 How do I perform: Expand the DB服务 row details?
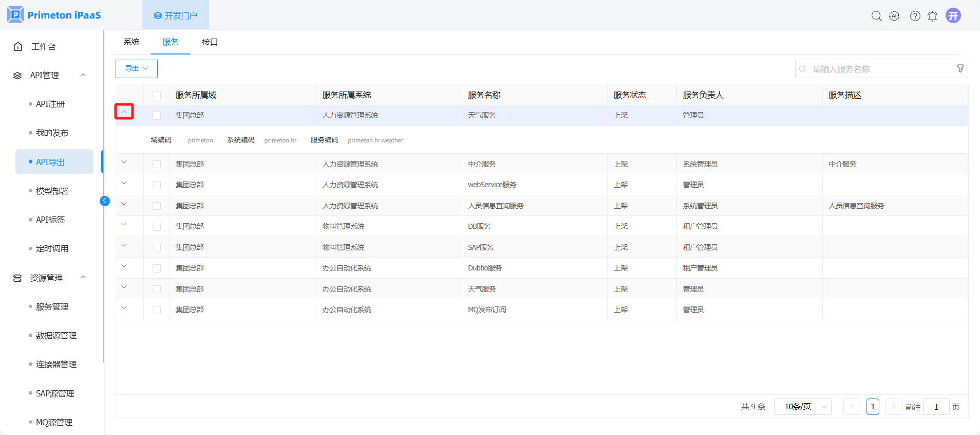click(124, 225)
